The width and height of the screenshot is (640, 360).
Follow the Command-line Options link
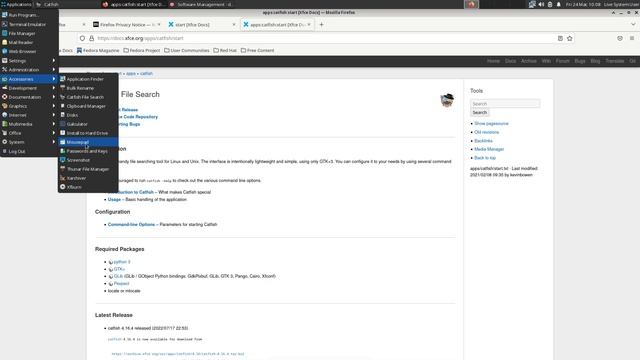tap(131, 224)
